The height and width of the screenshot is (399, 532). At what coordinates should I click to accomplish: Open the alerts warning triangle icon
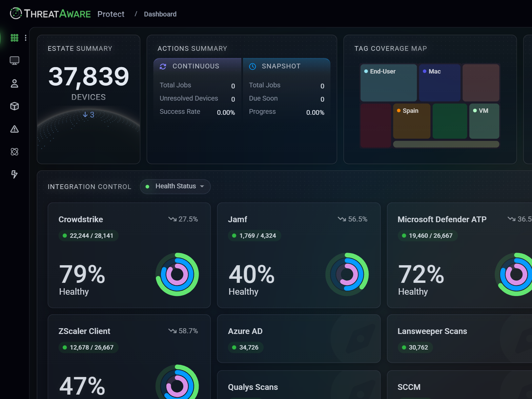pyautogui.click(x=14, y=129)
